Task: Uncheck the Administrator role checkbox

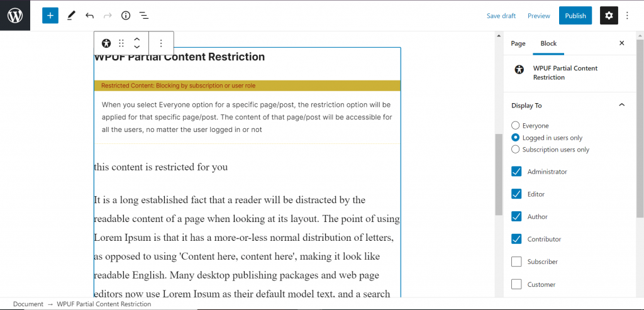Action: (x=516, y=172)
